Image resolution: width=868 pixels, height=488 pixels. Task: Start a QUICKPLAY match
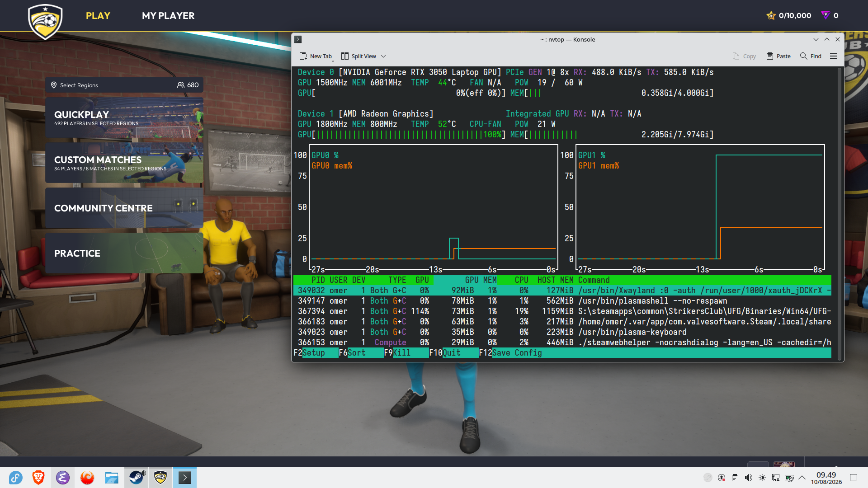click(124, 118)
